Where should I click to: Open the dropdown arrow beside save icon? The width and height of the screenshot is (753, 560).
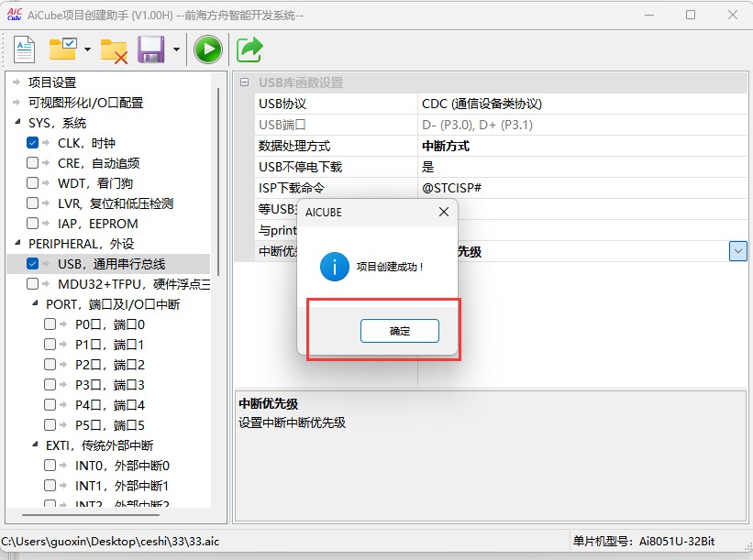coord(176,49)
